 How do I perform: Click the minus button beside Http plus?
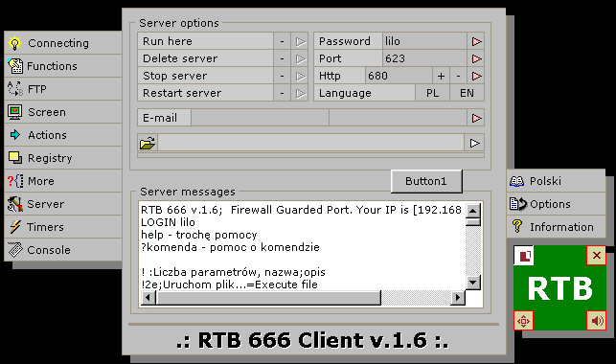pyautogui.click(x=458, y=76)
